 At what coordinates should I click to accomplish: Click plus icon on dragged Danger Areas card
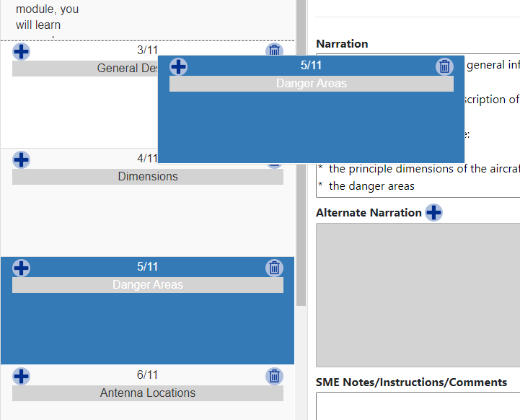(178, 67)
